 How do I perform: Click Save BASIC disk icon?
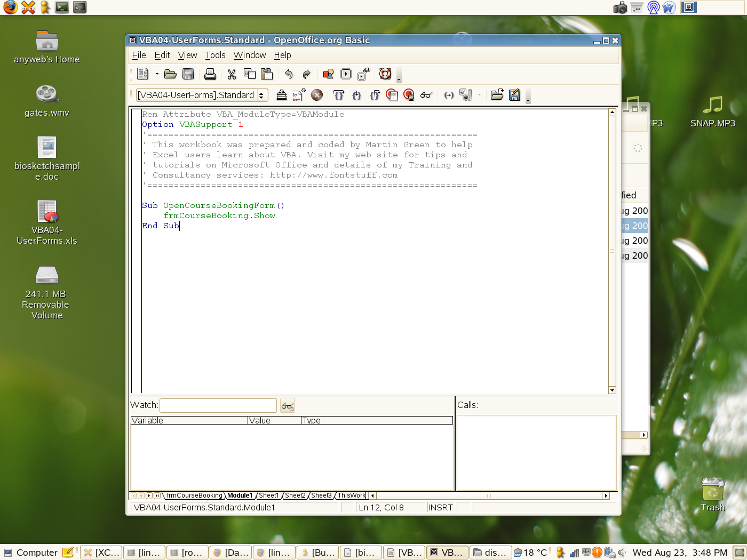click(x=514, y=95)
